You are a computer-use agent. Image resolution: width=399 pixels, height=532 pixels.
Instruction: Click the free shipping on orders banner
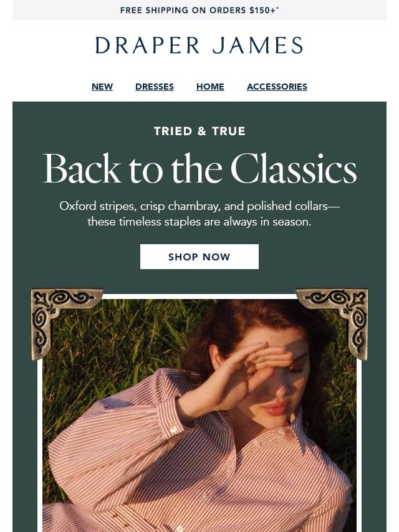click(199, 10)
